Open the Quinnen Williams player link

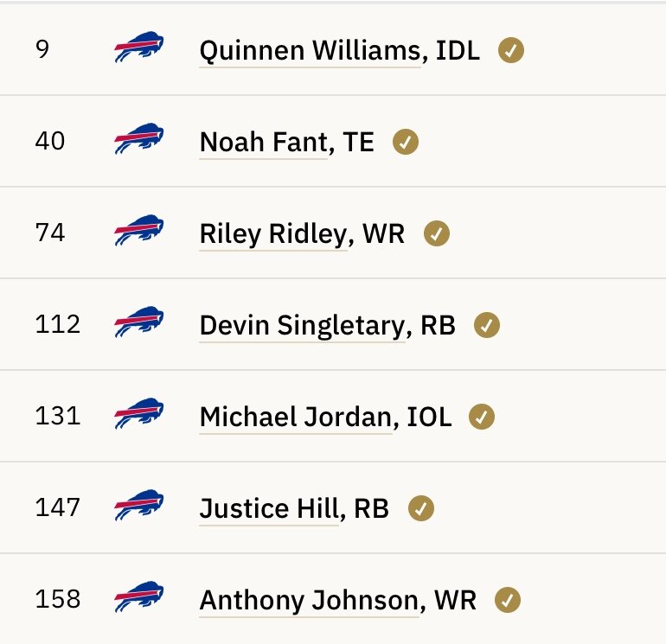point(310,51)
